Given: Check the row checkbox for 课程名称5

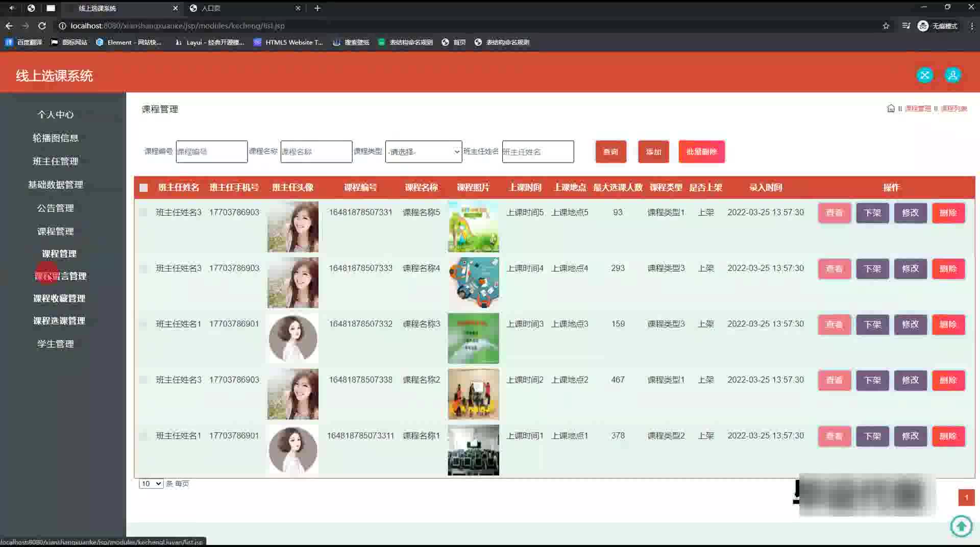Looking at the screenshot, I should [143, 212].
